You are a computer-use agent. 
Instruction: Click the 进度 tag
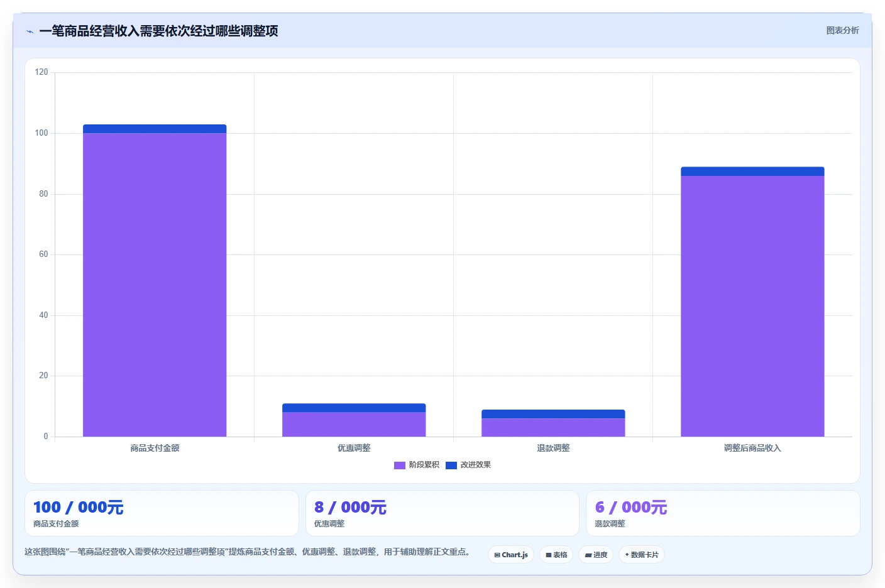(596, 555)
